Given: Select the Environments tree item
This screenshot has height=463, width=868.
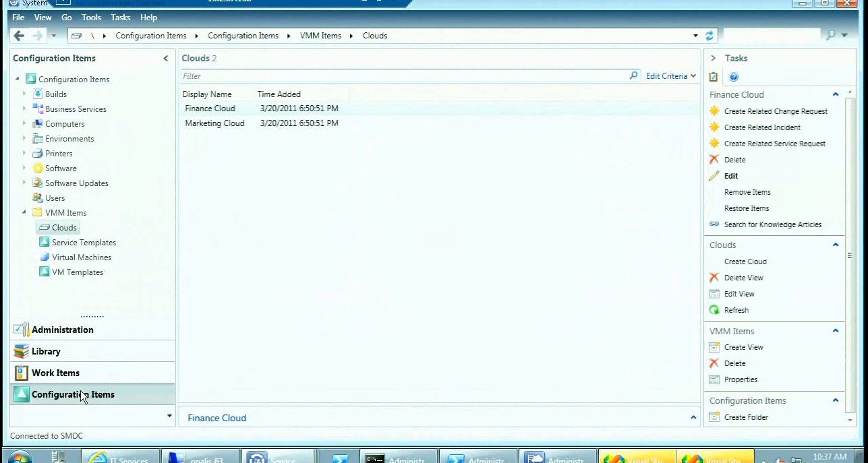Looking at the screenshot, I should (69, 139).
